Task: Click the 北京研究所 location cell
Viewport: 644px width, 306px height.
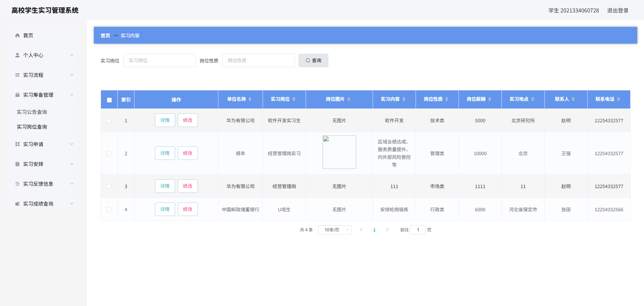Action: 523,121
